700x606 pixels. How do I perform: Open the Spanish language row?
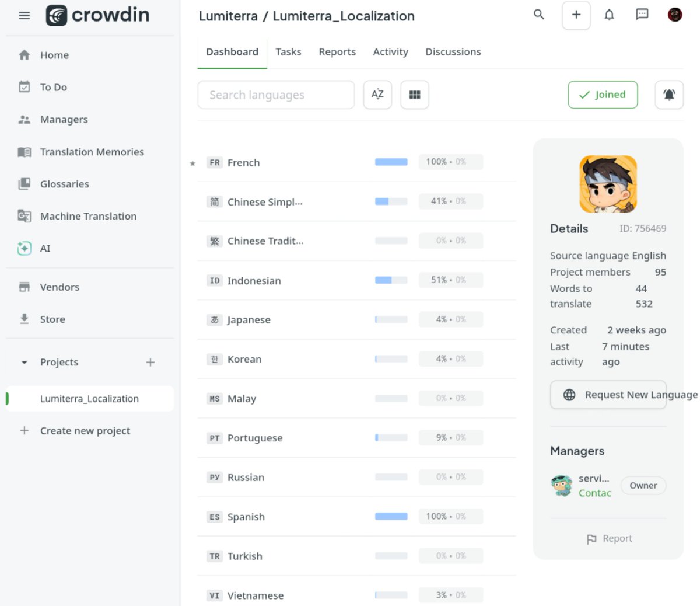[356, 517]
